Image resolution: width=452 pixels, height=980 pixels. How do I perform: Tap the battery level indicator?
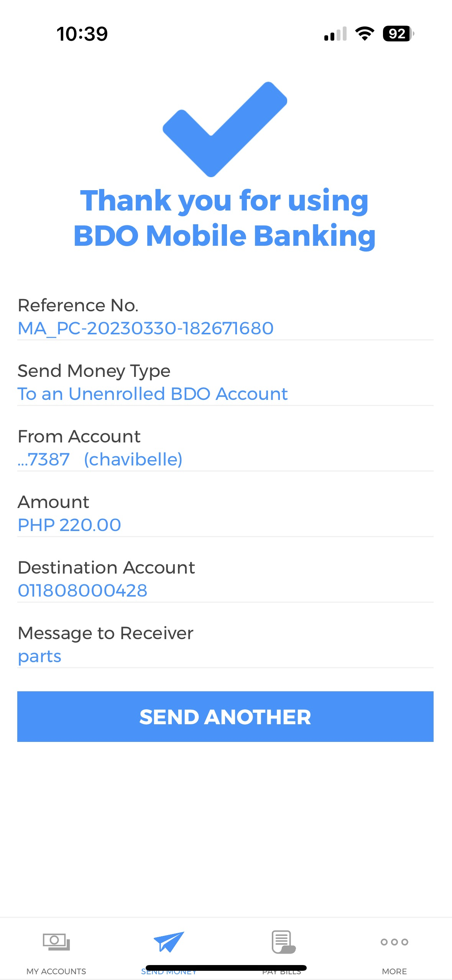click(398, 34)
